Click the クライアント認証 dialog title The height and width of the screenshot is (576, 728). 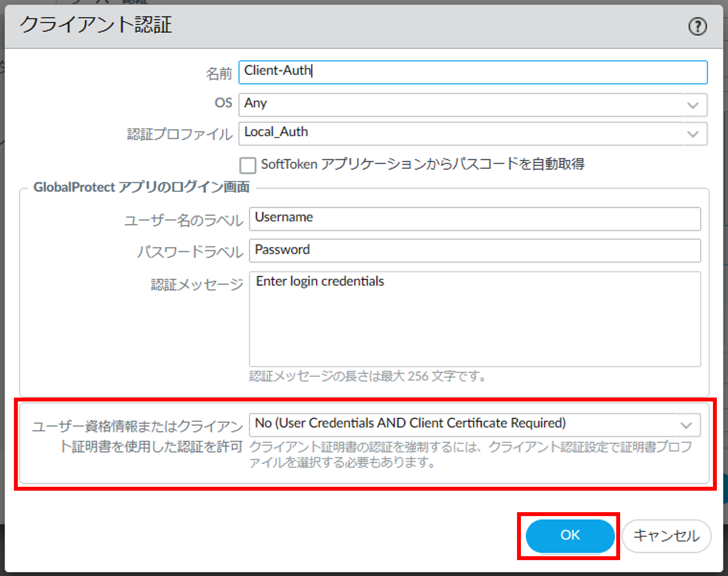click(x=95, y=25)
